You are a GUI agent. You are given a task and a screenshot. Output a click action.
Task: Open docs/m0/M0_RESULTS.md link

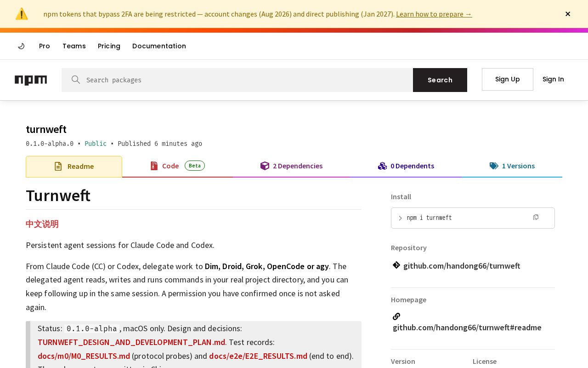coord(84,356)
